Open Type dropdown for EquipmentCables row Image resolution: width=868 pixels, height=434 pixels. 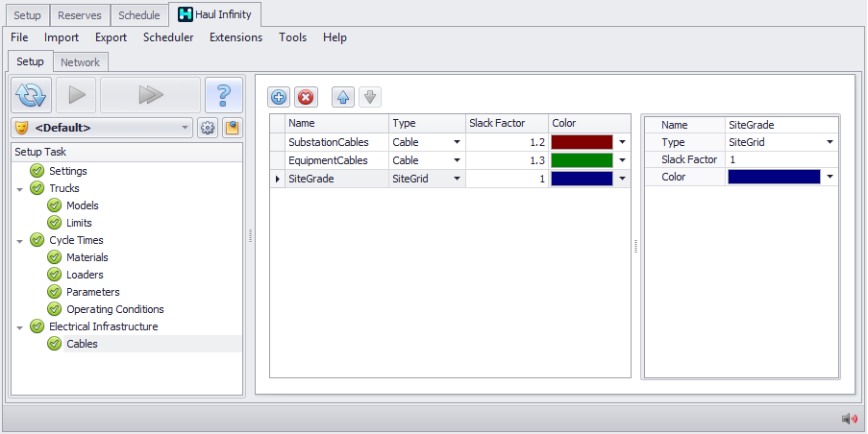coord(457,160)
